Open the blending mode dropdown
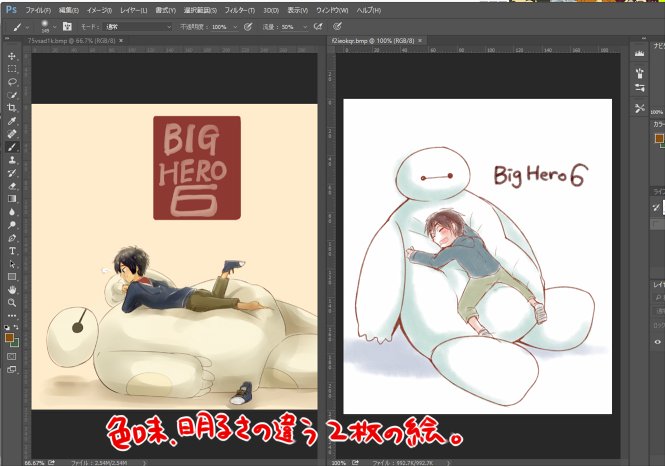The width and height of the screenshot is (665, 466). (138, 27)
